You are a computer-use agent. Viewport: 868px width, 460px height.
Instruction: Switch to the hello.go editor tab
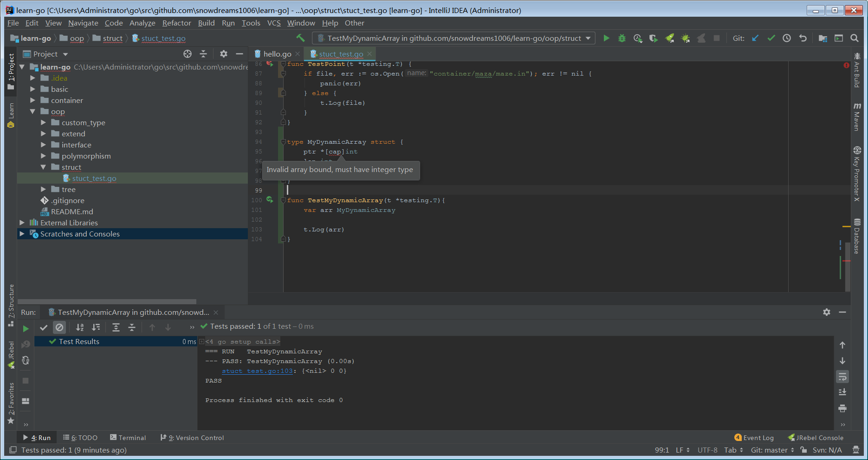click(x=277, y=54)
